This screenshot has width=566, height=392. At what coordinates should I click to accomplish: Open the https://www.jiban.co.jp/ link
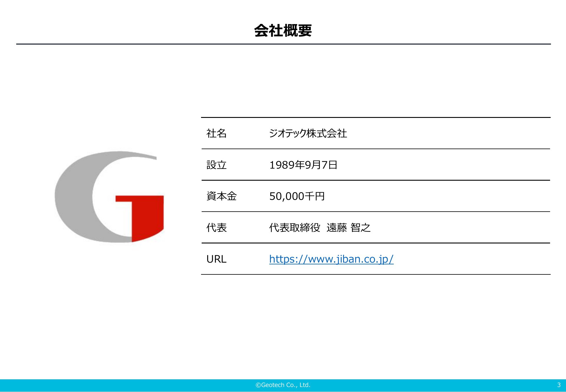pyautogui.click(x=331, y=259)
